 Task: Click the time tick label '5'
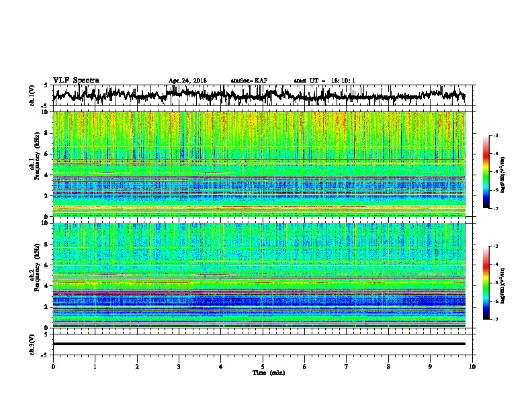point(263,367)
